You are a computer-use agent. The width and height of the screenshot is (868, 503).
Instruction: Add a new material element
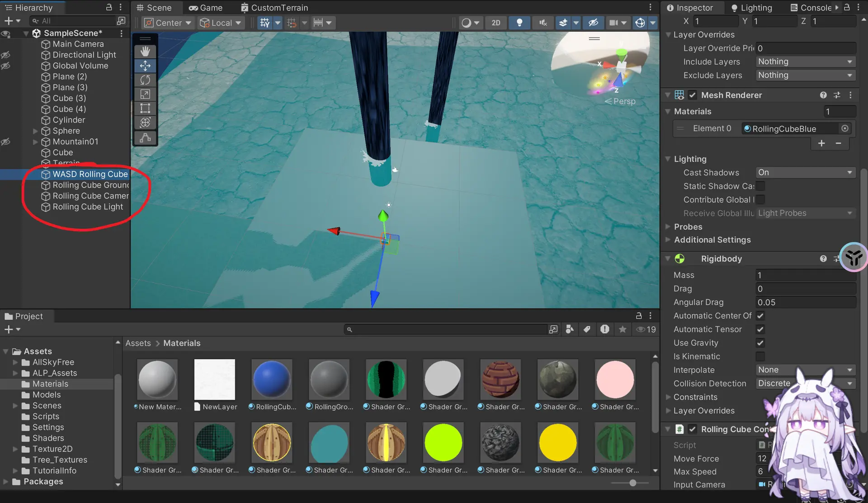(x=821, y=143)
